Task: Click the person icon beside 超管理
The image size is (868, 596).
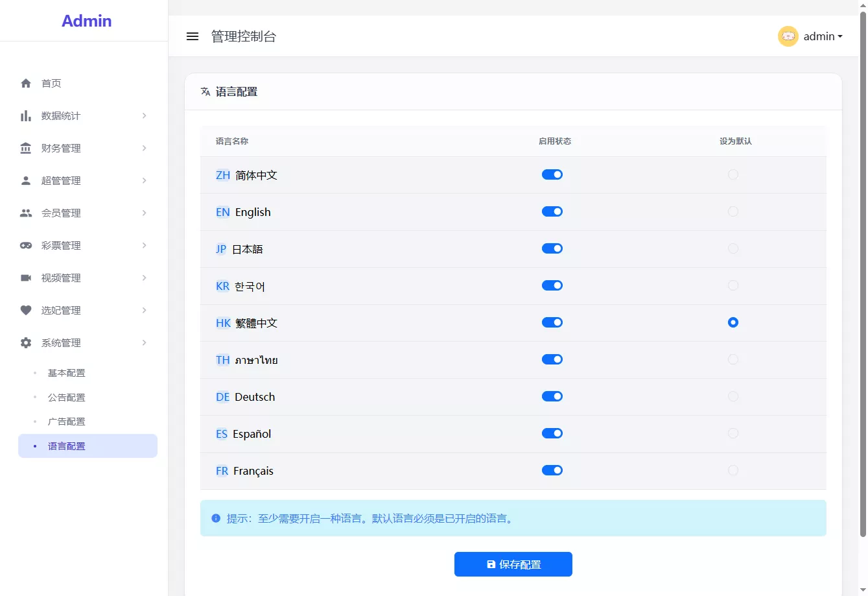Action: [x=25, y=180]
